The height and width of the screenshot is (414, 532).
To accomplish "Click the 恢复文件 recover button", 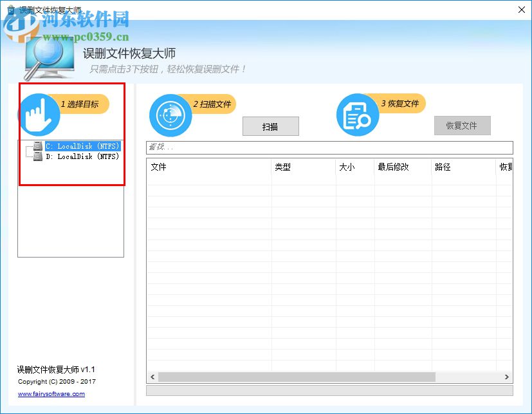I will pos(462,126).
